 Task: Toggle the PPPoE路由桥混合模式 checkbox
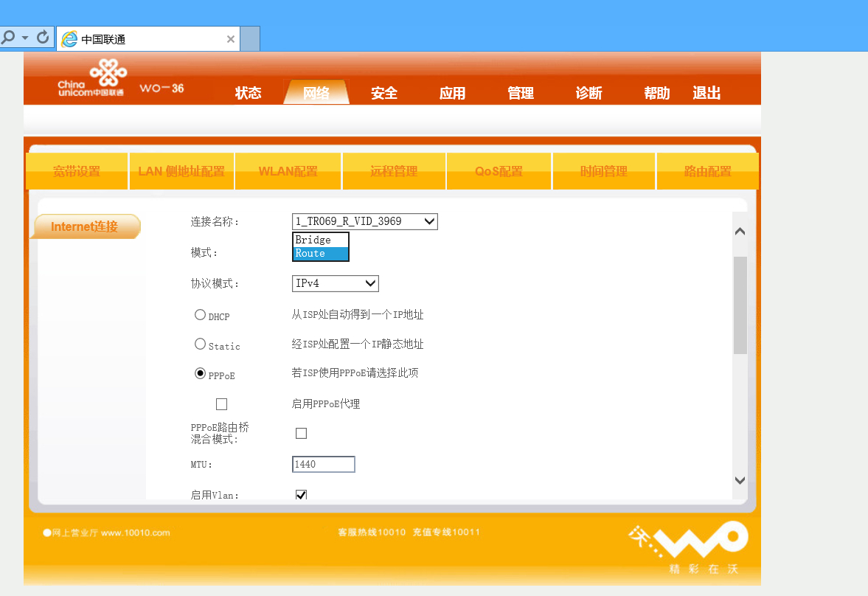pos(301,433)
